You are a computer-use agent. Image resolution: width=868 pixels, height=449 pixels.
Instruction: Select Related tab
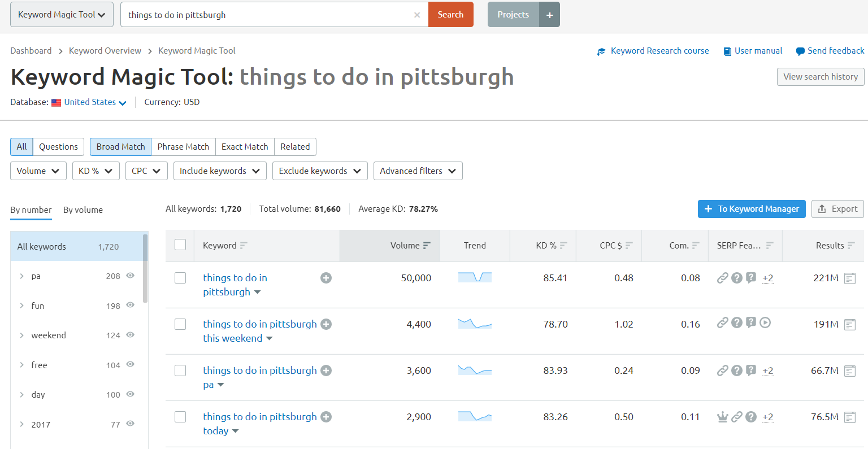tap(295, 147)
